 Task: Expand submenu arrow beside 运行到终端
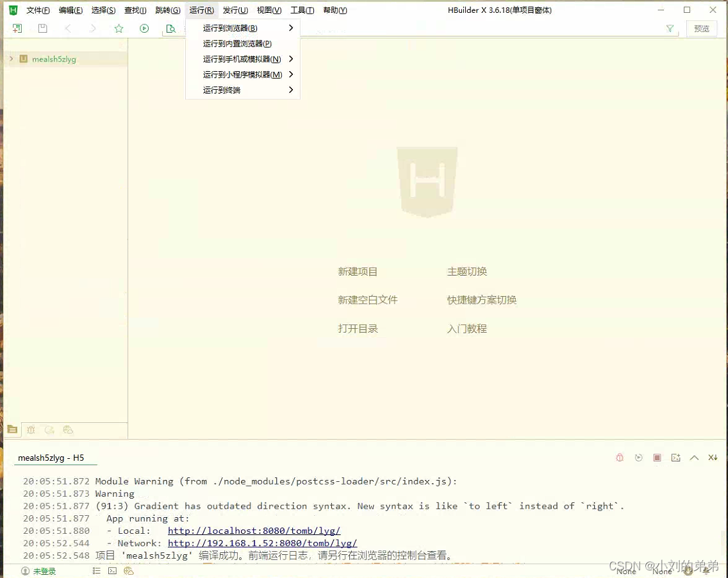point(291,90)
